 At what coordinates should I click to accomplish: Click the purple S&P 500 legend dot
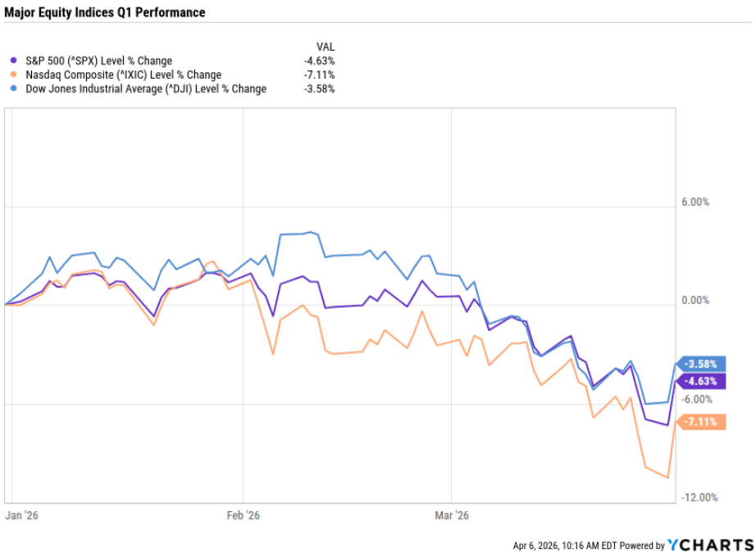click(12, 61)
